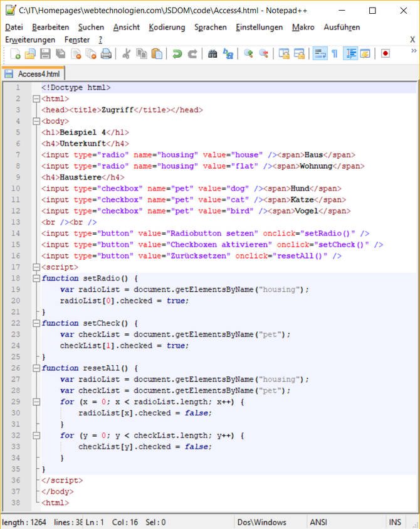The height and width of the screenshot is (529, 420).
Task: Click the Close All toolbar icon
Action: point(91,53)
